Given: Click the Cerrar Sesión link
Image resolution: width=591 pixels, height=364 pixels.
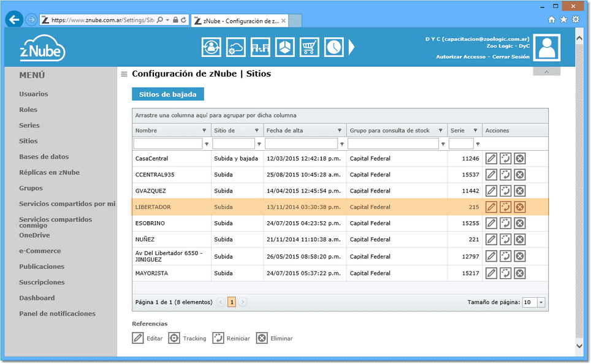Looking at the screenshot, I should pyautogui.click(x=511, y=57).
